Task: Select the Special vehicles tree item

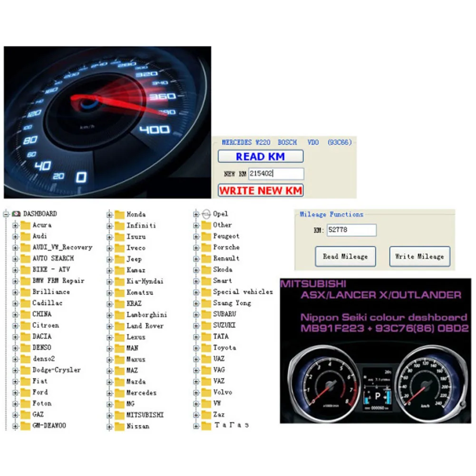Action: [243, 292]
